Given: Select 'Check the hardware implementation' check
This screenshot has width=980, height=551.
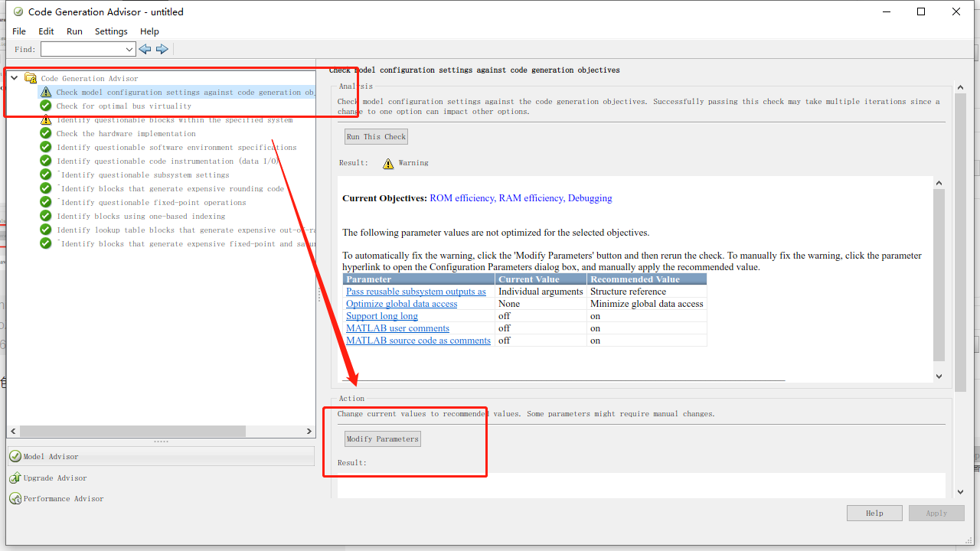Looking at the screenshot, I should 126,133.
